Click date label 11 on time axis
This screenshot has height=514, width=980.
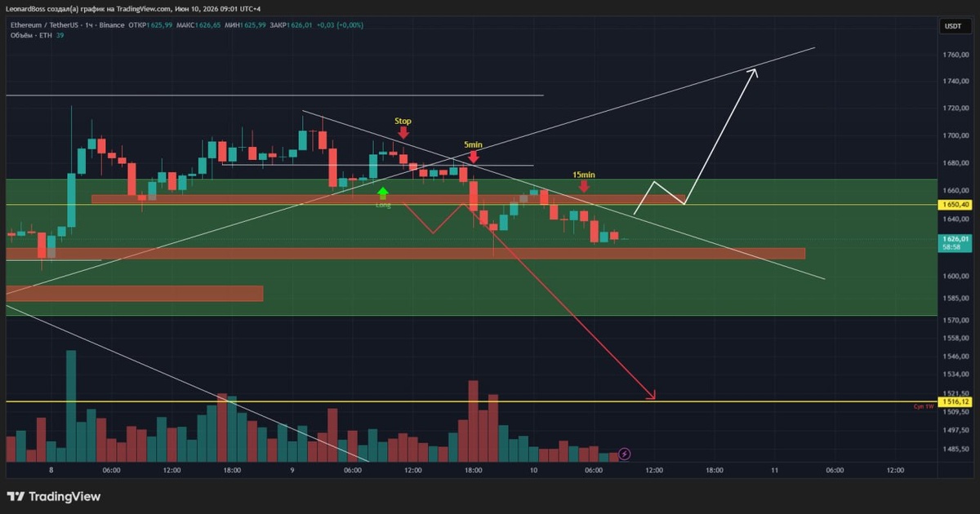[x=773, y=471]
